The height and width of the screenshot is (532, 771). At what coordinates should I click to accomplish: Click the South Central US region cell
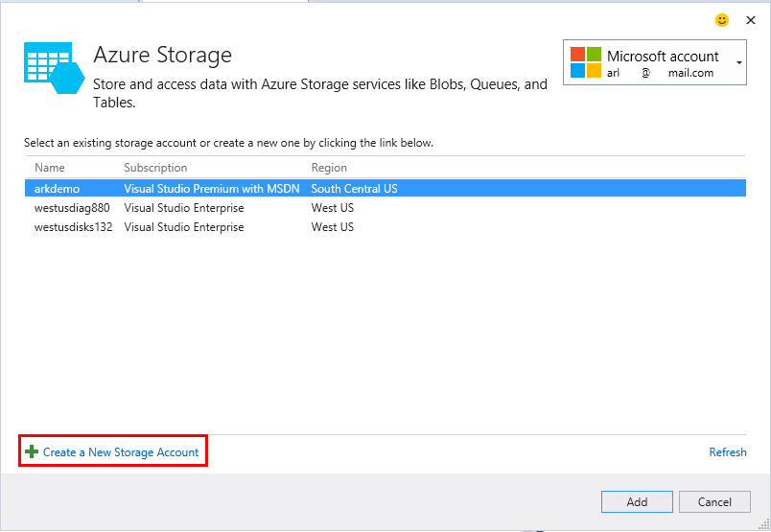click(354, 189)
